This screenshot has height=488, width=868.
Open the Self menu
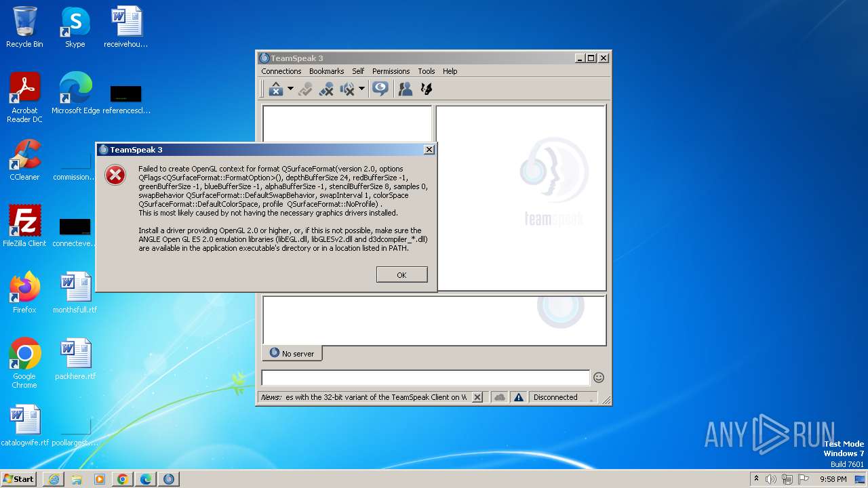358,71
